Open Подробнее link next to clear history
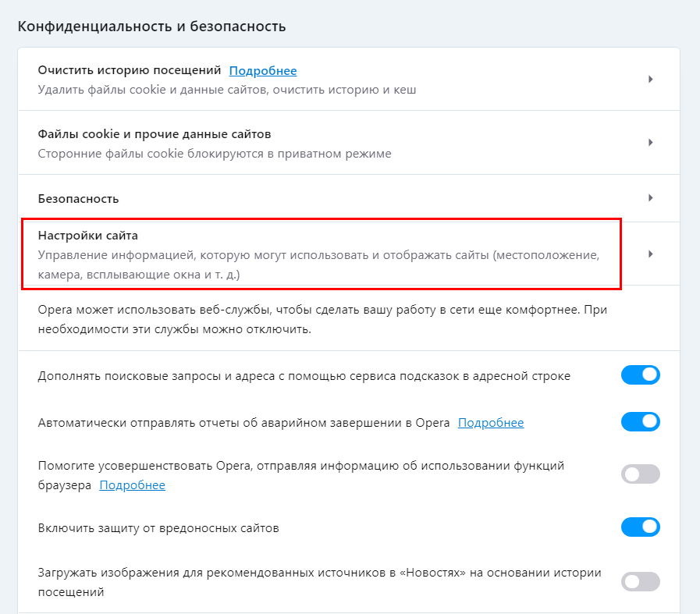The width and height of the screenshot is (700, 614). click(262, 71)
